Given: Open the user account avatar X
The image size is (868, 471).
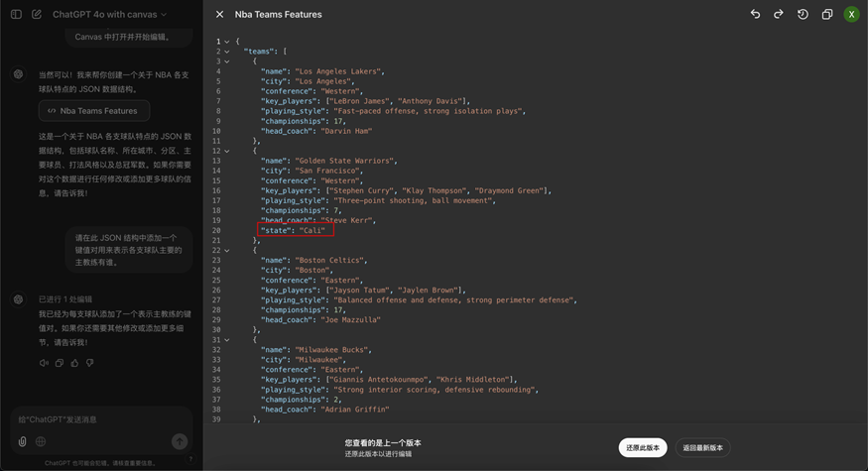Looking at the screenshot, I should (x=851, y=15).
